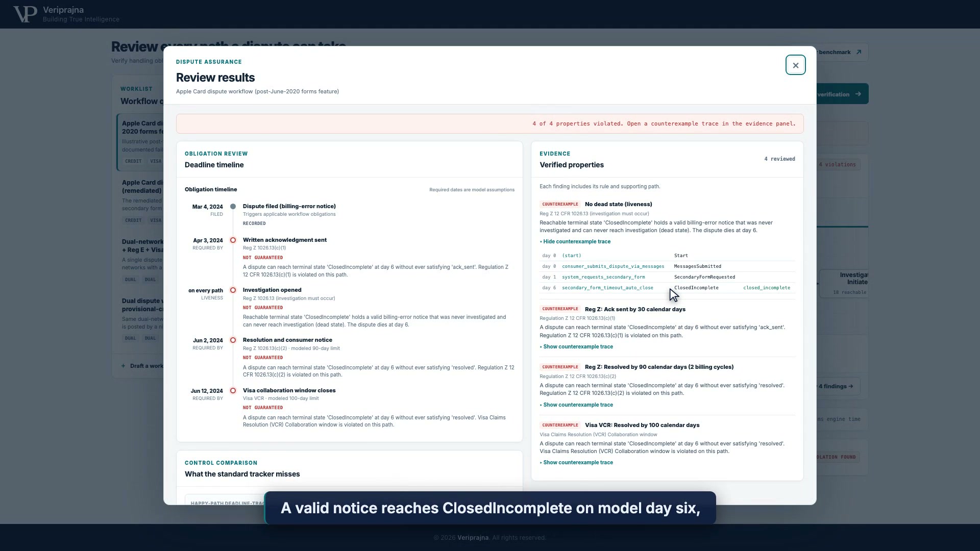The image size is (980, 551).
Task: Click the Dispute filed timeline marker
Action: 233,207
